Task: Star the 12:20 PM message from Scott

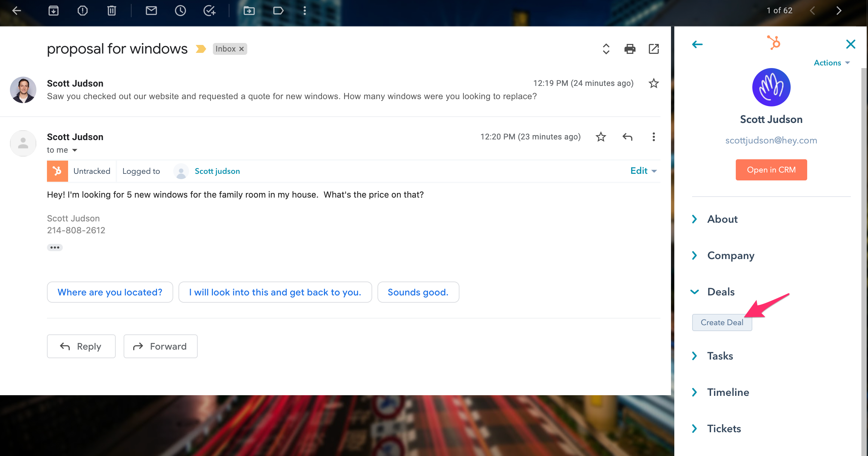Action: point(601,137)
